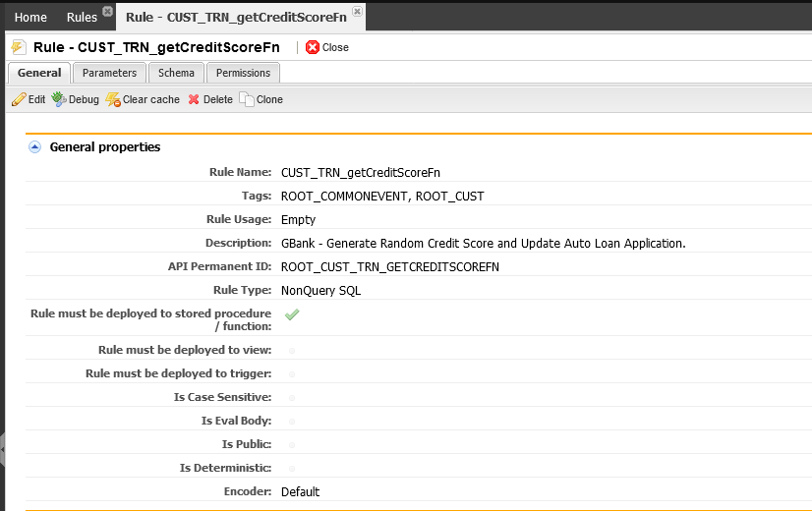Toggle the deployed to trigger indicator
The width and height of the screenshot is (812, 511).
point(292,374)
